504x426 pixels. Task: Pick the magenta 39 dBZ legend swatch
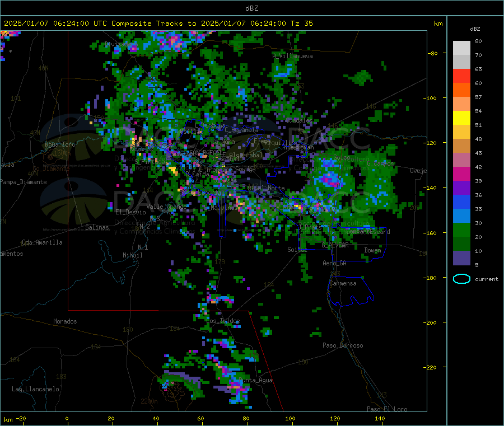[x=461, y=174]
